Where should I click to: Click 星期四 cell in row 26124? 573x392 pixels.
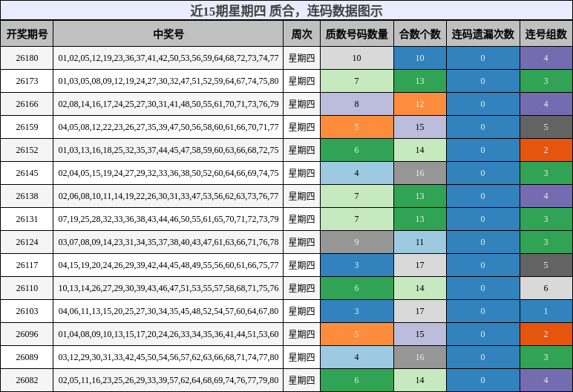point(301,242)
